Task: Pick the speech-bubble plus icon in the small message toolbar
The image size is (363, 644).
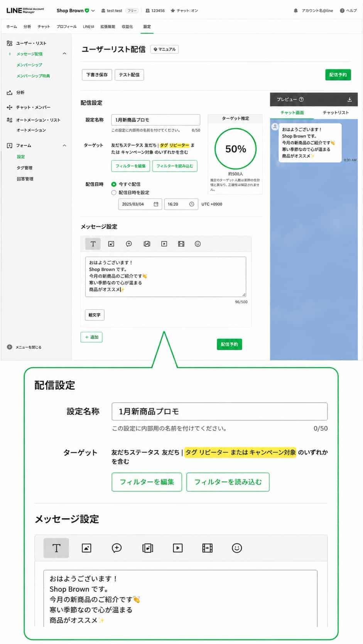Action: point(129,244)
